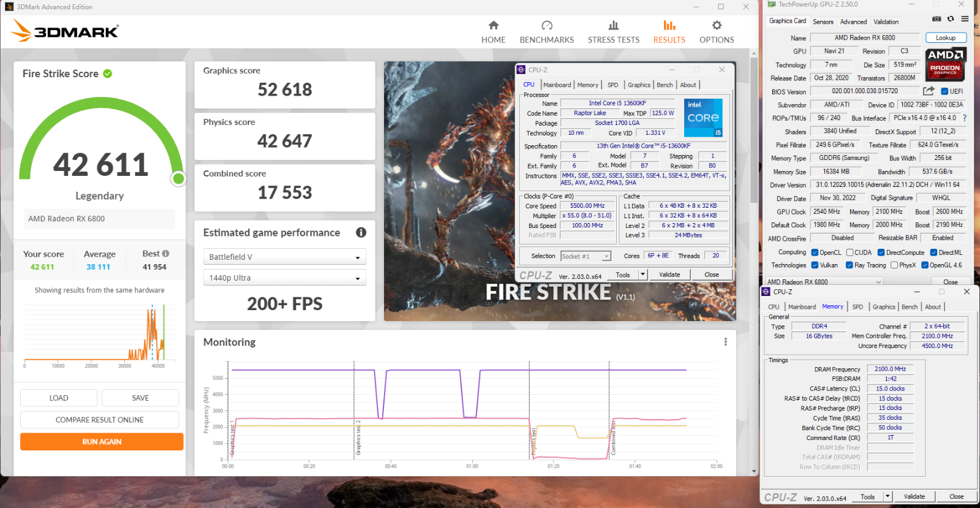Click AMD Radeon Graphics logo in GPU-Z

(x=946, y=64)
